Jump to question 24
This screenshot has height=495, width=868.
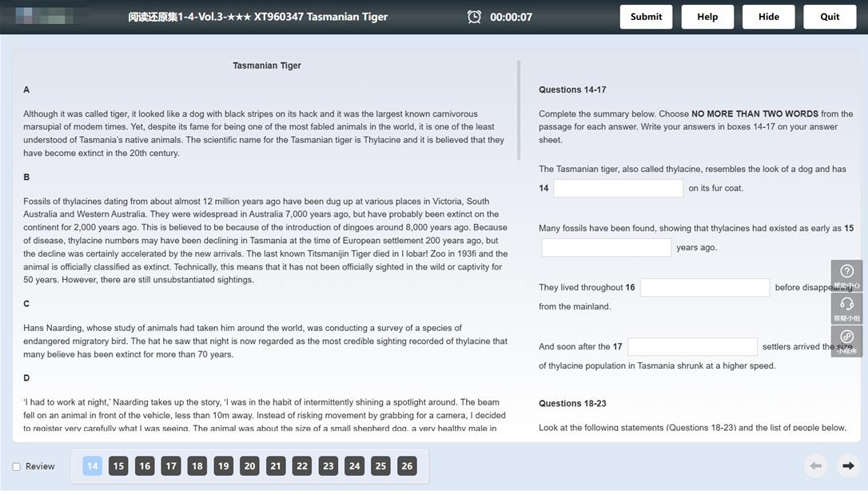coord(354,465)
